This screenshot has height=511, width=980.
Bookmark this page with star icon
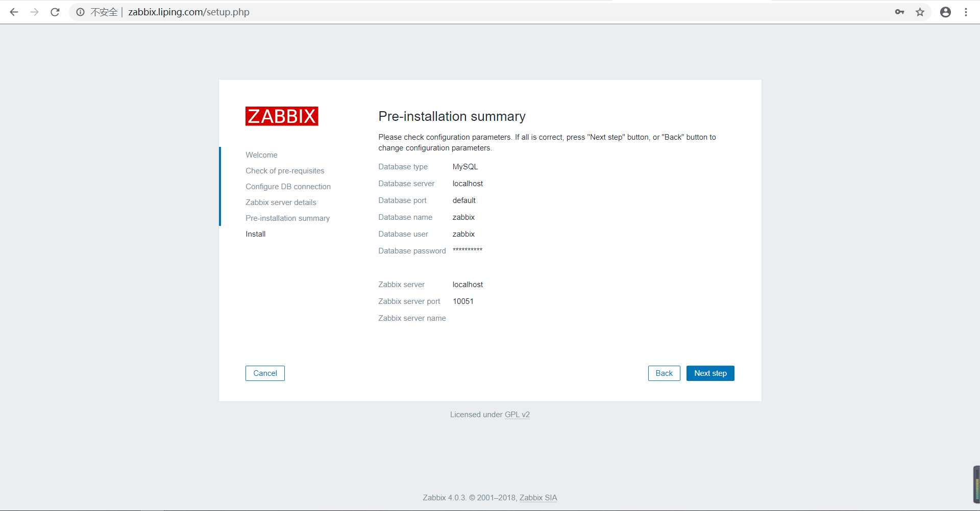pyautogui.click(x=920, y=12)
